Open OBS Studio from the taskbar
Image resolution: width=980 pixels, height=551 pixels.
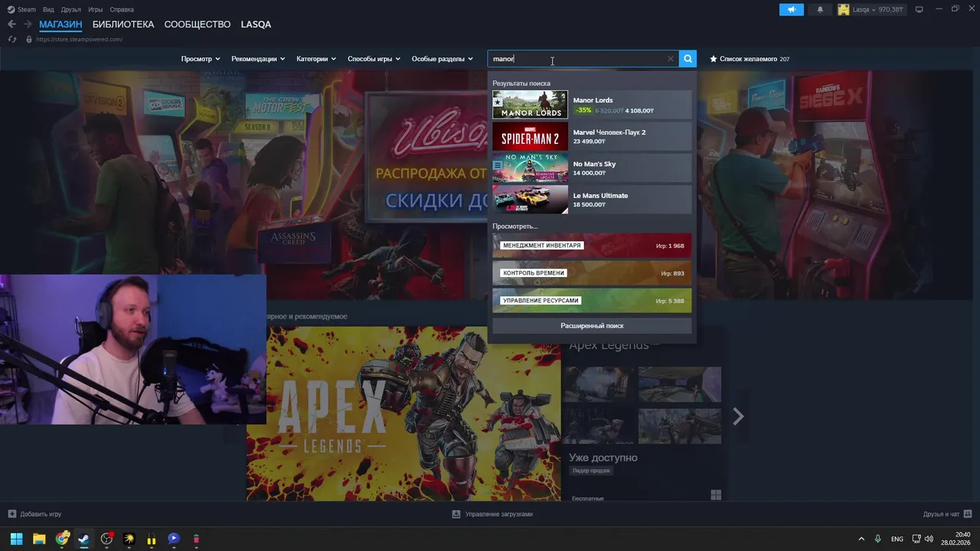point(106,539)
